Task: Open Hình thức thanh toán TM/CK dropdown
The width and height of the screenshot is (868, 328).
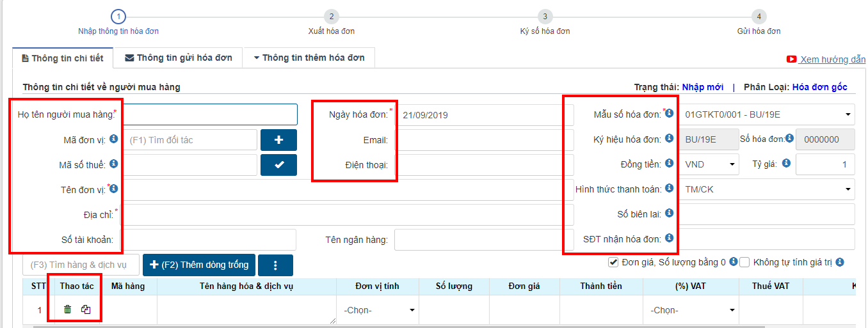Action: coord(768,189)
